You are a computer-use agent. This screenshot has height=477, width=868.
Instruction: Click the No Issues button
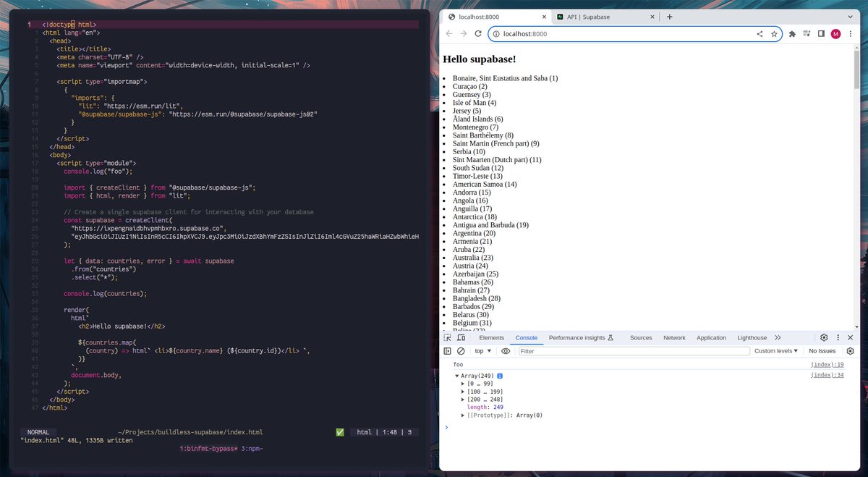point(822,351)
